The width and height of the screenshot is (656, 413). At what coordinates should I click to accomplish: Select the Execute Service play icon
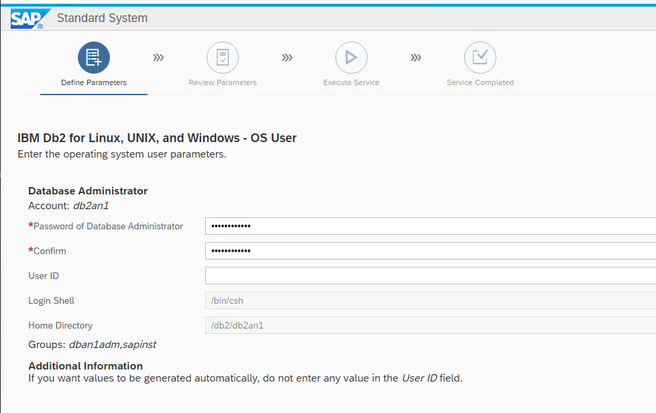(x=351, y=57)
